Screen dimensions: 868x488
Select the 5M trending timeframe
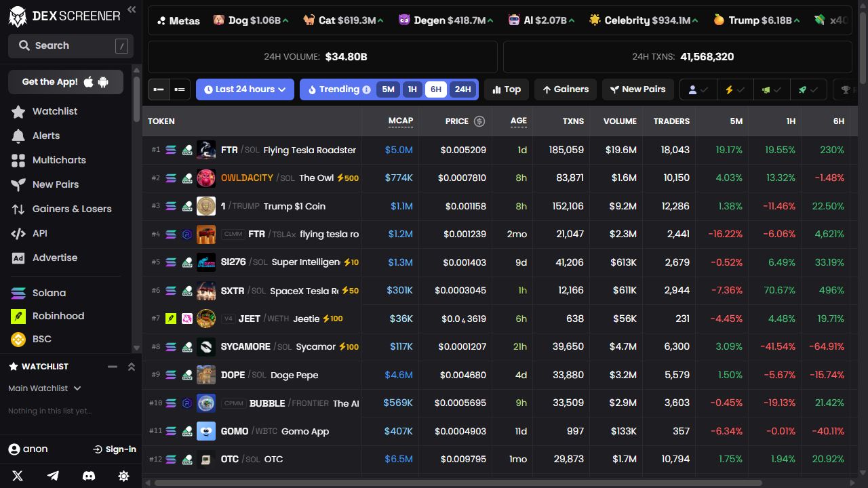click(388, 89)
